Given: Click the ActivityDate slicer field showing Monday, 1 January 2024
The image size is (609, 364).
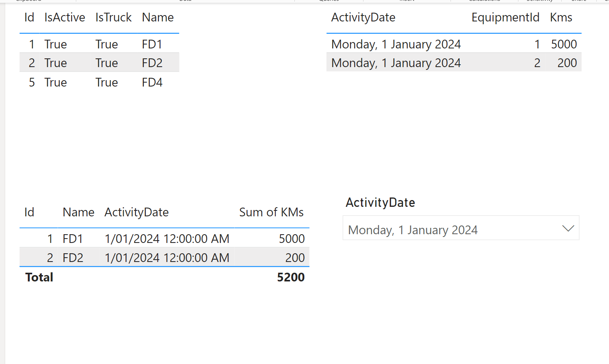Looking at the screenshot, I should pyautogui.click(x=461, y=228).
